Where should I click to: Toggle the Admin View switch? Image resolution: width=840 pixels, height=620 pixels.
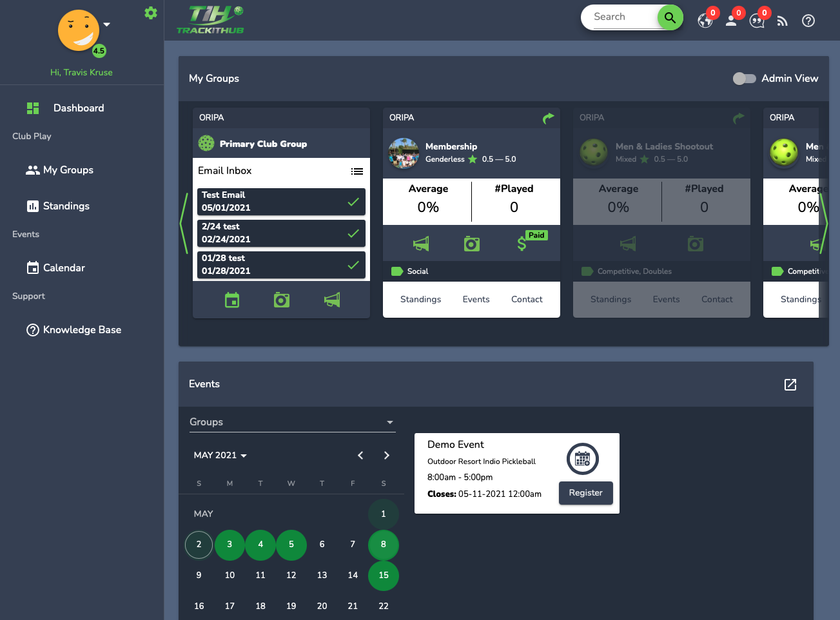click(744, 79)
